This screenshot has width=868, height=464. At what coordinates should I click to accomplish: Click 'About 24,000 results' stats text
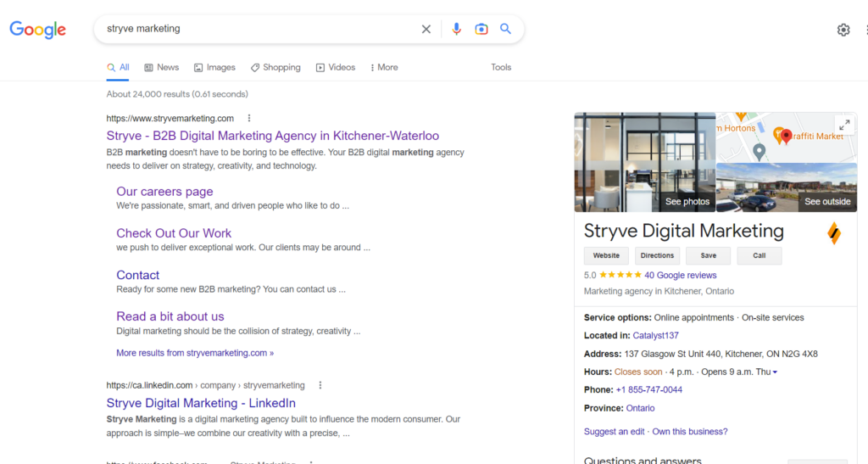177,94
